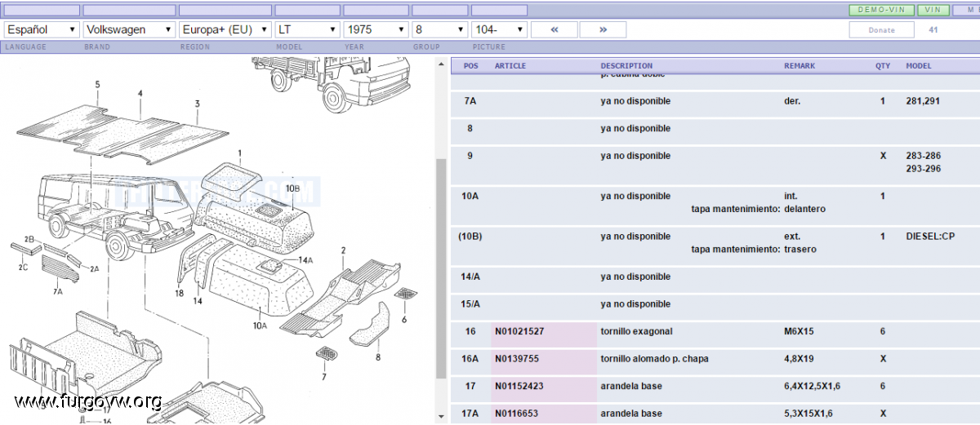Click 'tornillo exagonal' description
Screen dimensions: 980x425
(636, 331)
